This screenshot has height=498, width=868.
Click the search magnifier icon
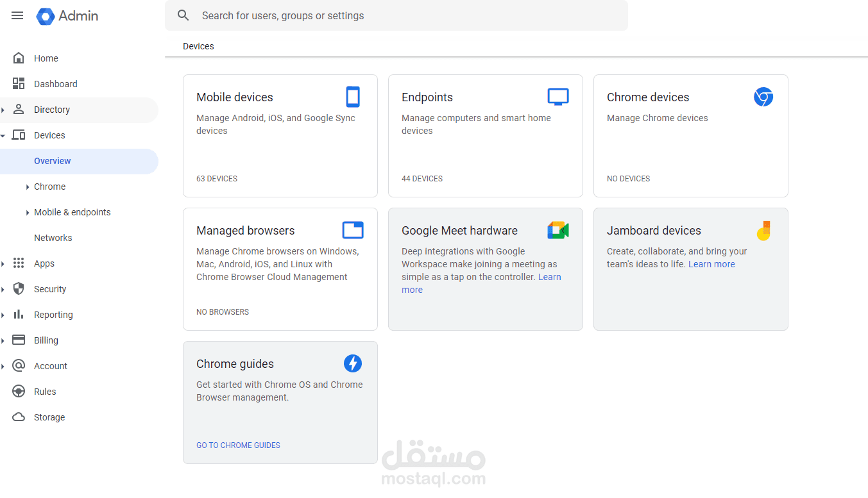[183, 15]
